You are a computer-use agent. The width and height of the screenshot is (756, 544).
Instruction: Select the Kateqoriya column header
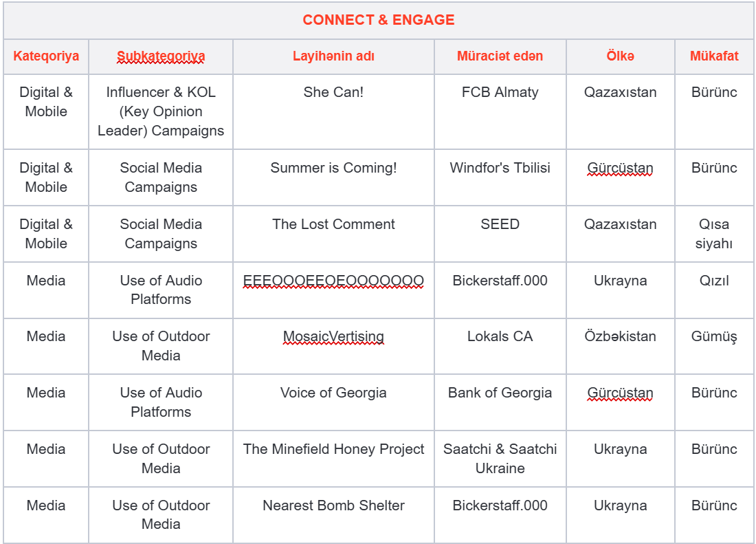[46, 56]
